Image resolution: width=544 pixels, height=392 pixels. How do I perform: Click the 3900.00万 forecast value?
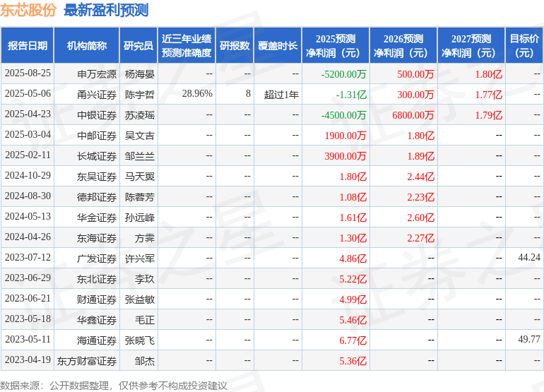pos(345,156)
